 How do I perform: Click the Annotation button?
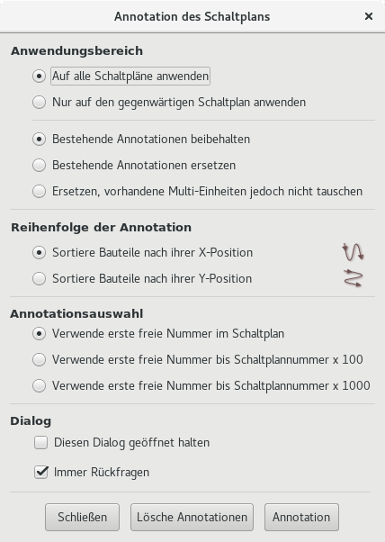click(301, 517)
